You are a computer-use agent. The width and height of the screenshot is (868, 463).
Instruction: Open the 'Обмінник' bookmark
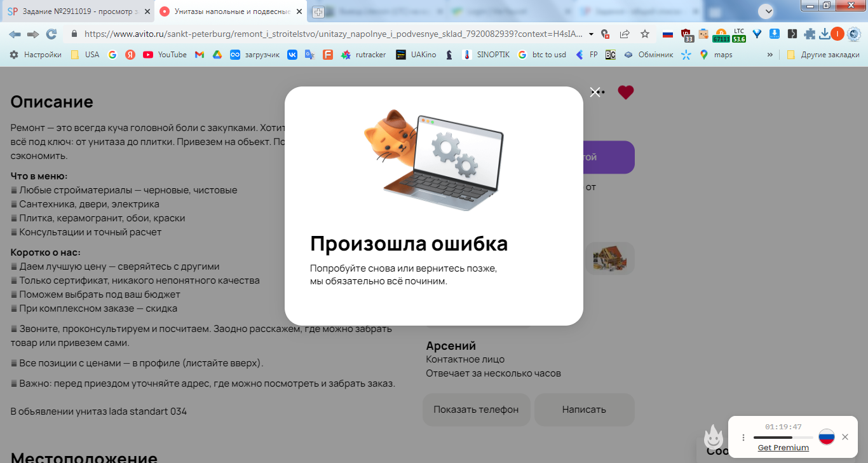coord(648,55)
